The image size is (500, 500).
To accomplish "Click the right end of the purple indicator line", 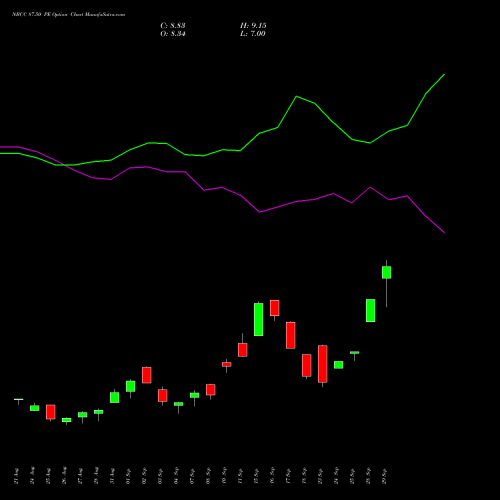I will [444, 233].
